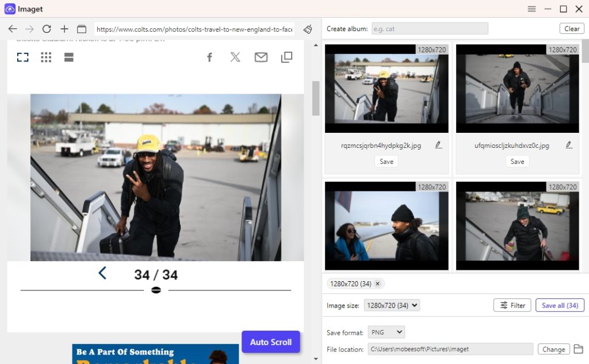The width and height of the screenshot is (589, 364).
Task: Open the Image size dropdown
Action: tap(392, 305)
